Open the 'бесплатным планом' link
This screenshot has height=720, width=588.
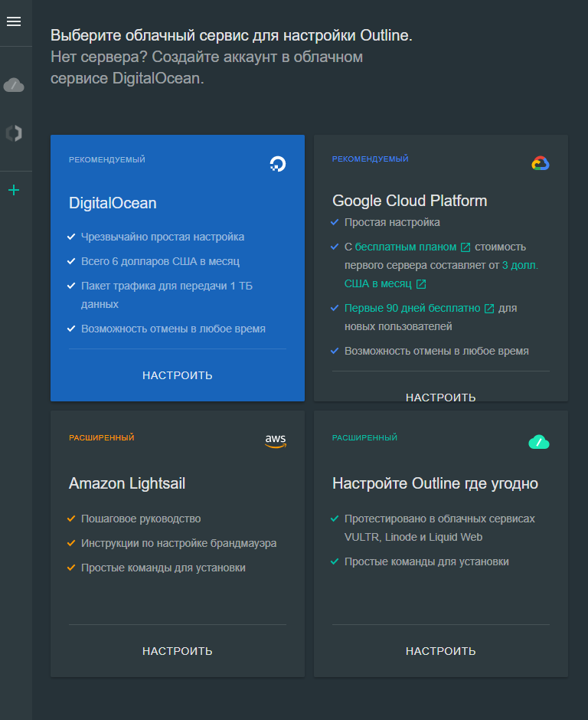[x=406, y=247]
